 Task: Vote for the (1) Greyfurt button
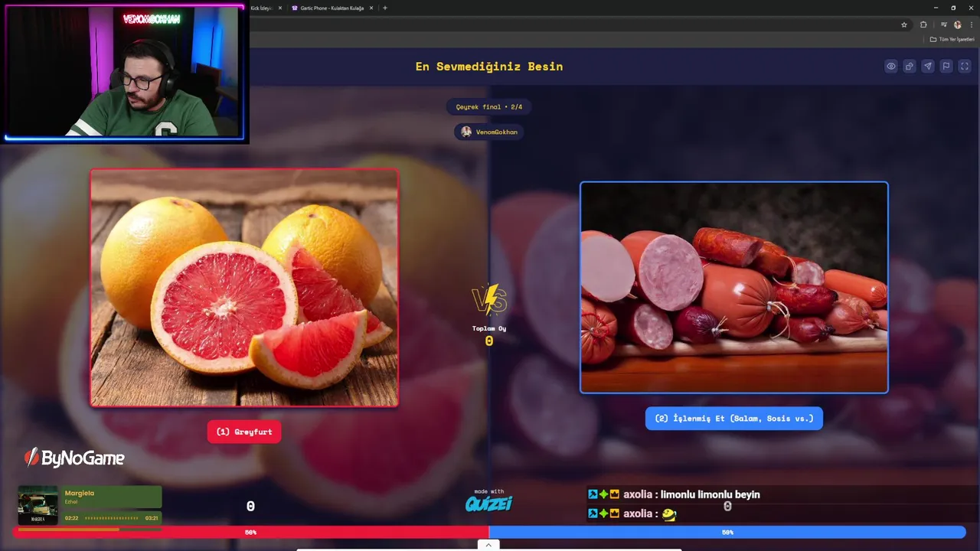pyautogui.click(x=244, y=432)
